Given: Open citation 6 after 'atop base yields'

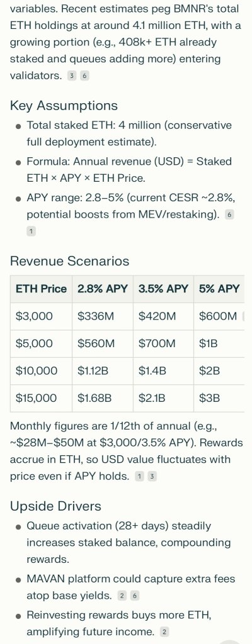Looking at the screenshot, I should tap(135, 596).
